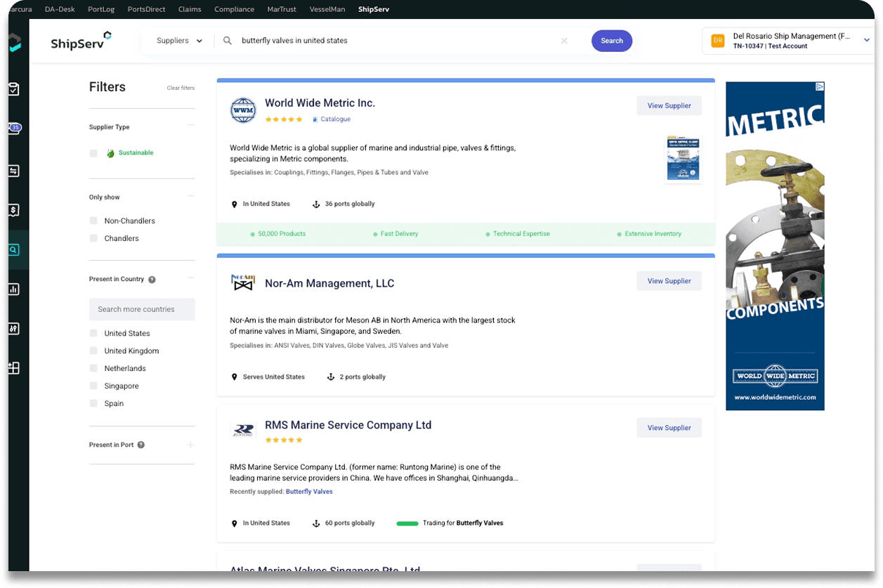Collapse the Supplier Type filter section
Viewport: 883px width, 588px height.
click(x=190, y=126)
